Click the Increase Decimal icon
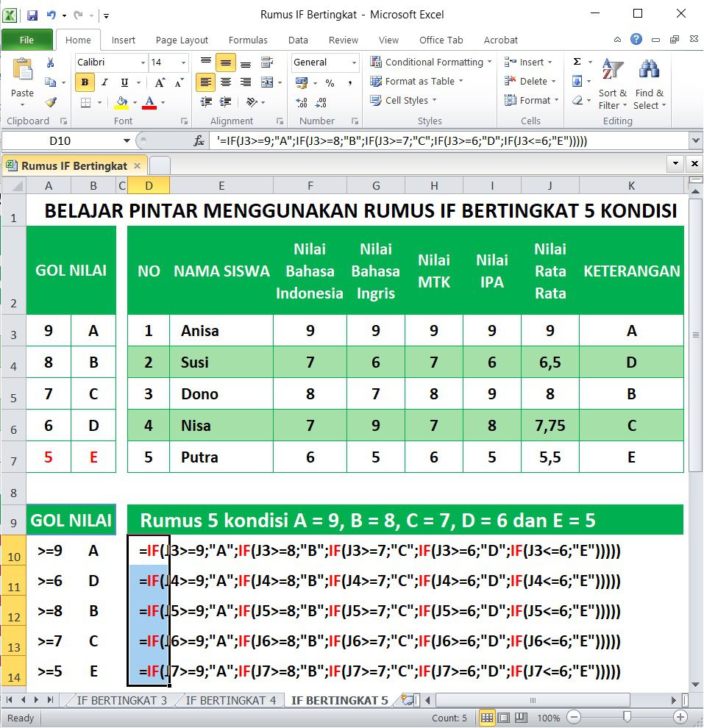This screenshot has width=704, height=728. [x=302, y=102]
